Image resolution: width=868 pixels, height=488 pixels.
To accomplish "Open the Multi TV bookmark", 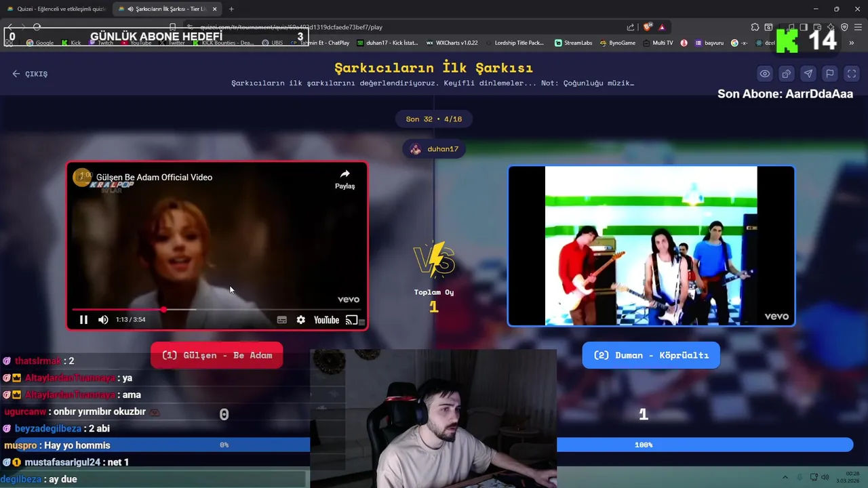I will pos(658,43).
